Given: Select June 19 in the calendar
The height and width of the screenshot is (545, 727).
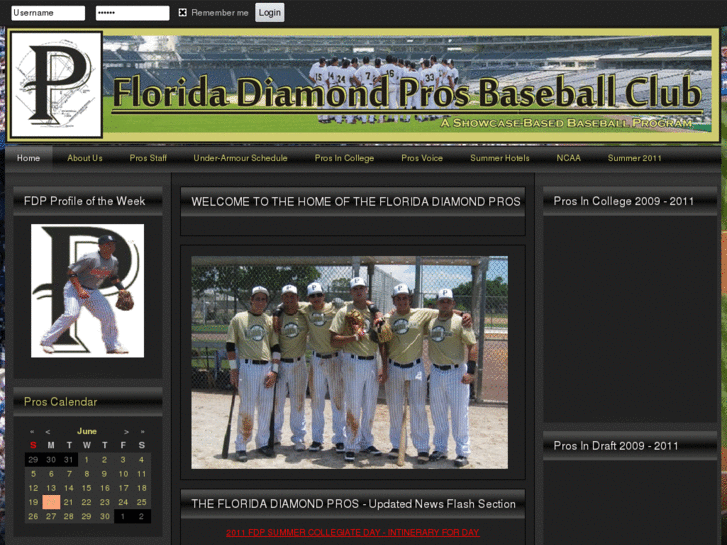Looking at the screenshot, I should (x=33, y=502).
